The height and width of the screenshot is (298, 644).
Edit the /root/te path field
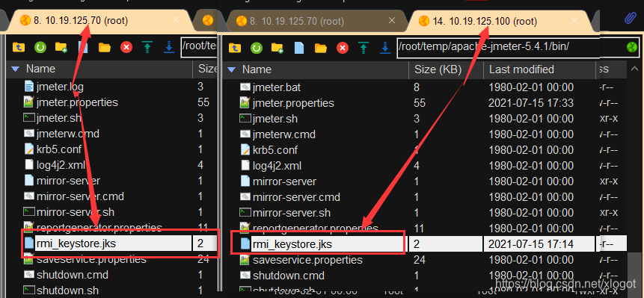pos(200,47)
